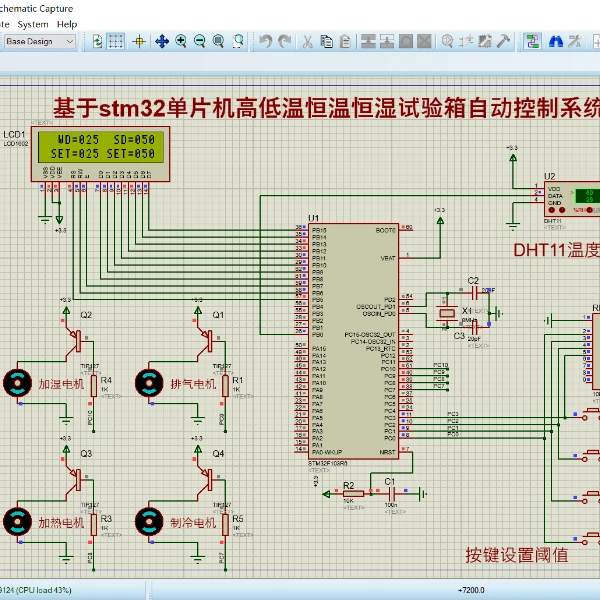Click the Zoom In magnifier icon
The width and height of the screenshot is (600, 600).
[x=181, y=41]
